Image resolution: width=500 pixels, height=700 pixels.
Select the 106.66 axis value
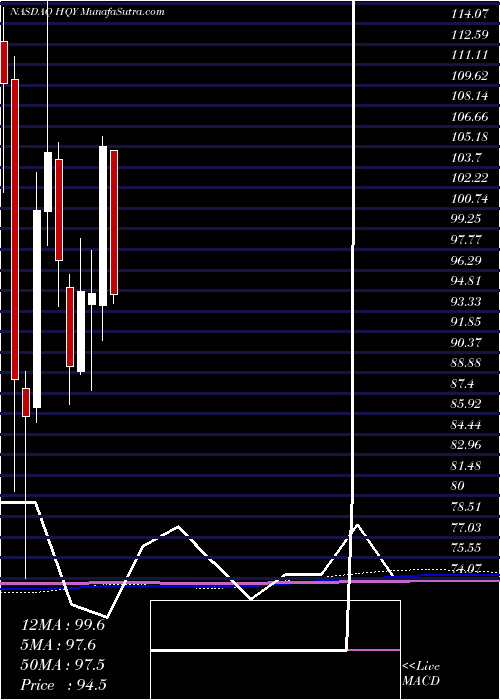(x=469, y=117)
